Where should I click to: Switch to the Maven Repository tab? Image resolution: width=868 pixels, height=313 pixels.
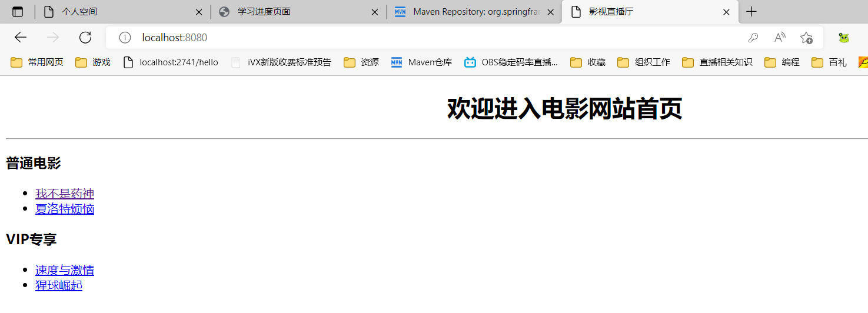coord(474,12)
